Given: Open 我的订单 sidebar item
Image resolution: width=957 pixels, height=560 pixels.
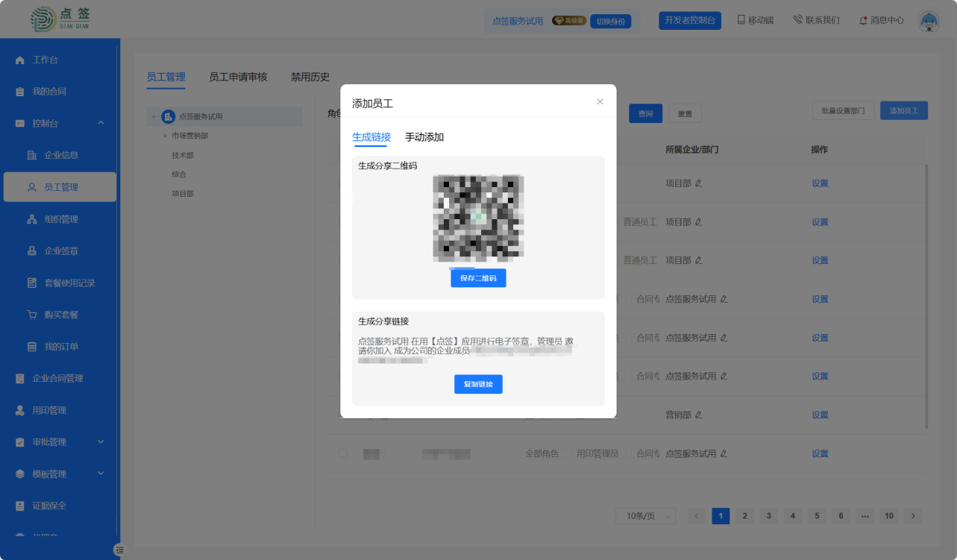Looking at the screenshot, I should coord(60,347).
